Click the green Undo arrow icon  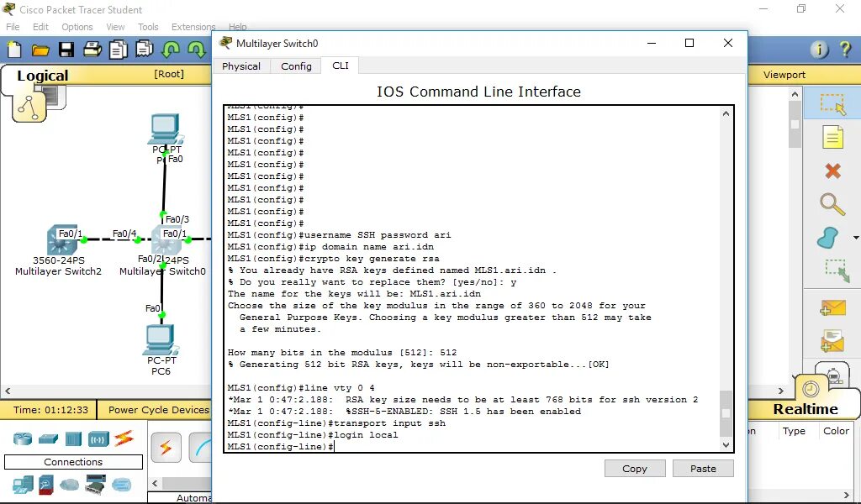coord(170,50)
